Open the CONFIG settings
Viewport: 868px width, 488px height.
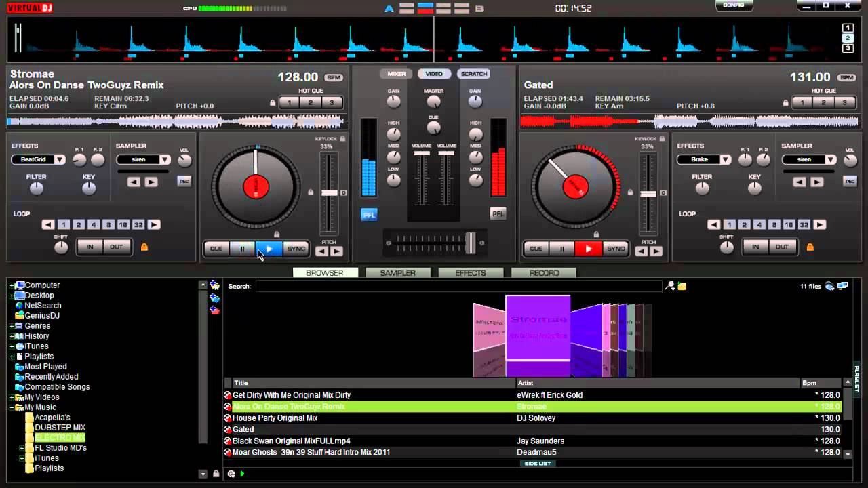(x=734, y=5)
